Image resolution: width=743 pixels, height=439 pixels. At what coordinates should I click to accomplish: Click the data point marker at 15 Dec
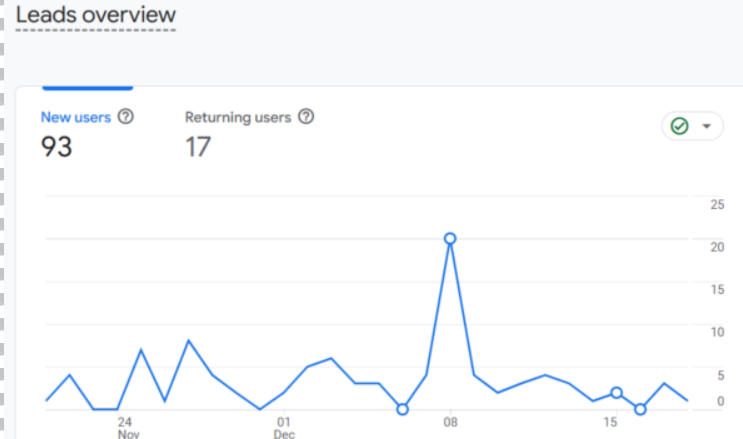tap(616, 393)
